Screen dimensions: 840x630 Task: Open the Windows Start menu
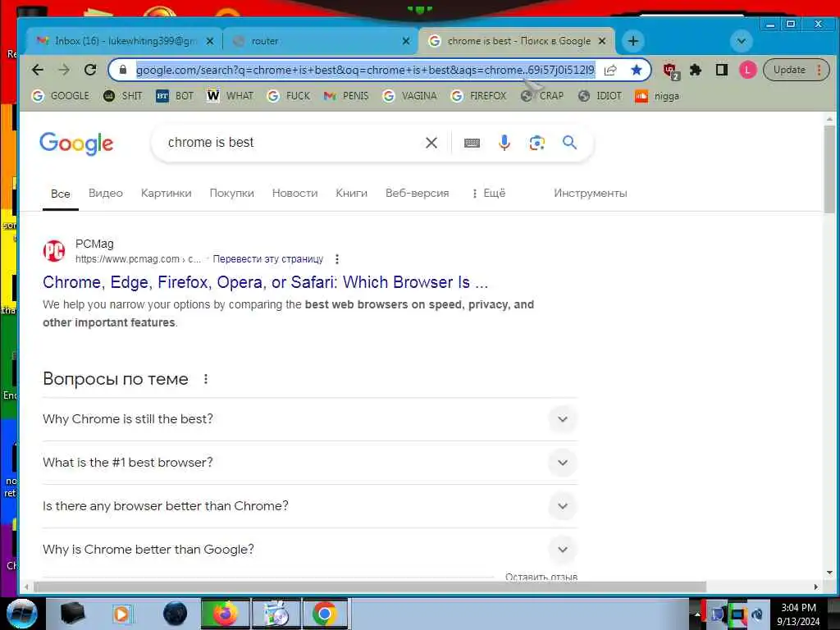point(22,614)
